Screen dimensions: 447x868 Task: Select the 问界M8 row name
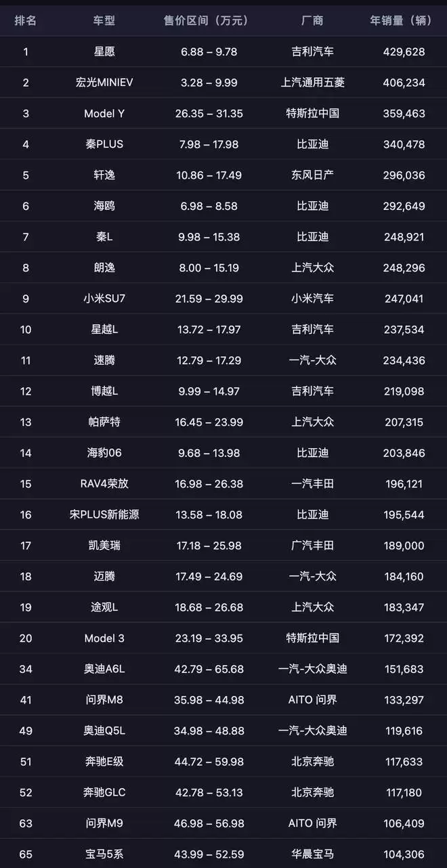click(104, 699)
